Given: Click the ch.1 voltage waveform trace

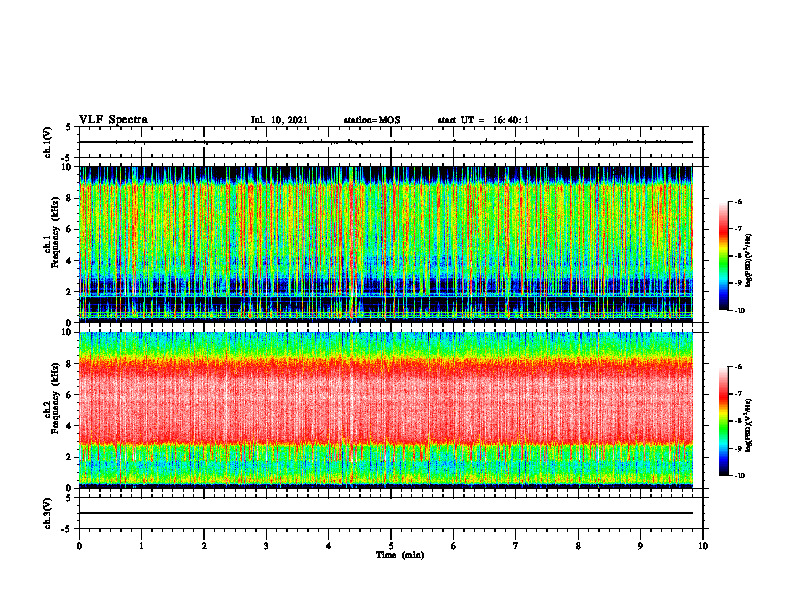Looking at the screenshot, I should click(385, 142).
